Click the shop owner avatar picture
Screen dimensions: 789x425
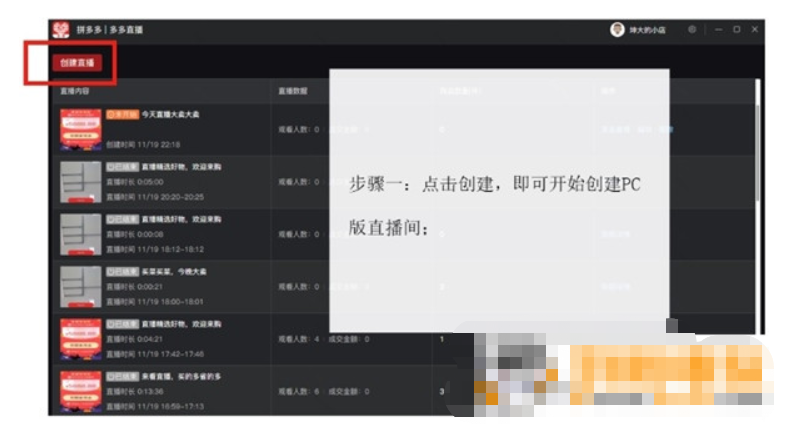(x=617, y=30)
